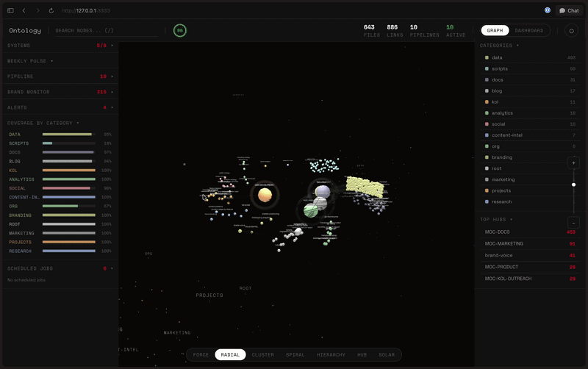Open the Chat panel button
The width and height of the screenshot is (588, 369).
[x=568, y=11]
